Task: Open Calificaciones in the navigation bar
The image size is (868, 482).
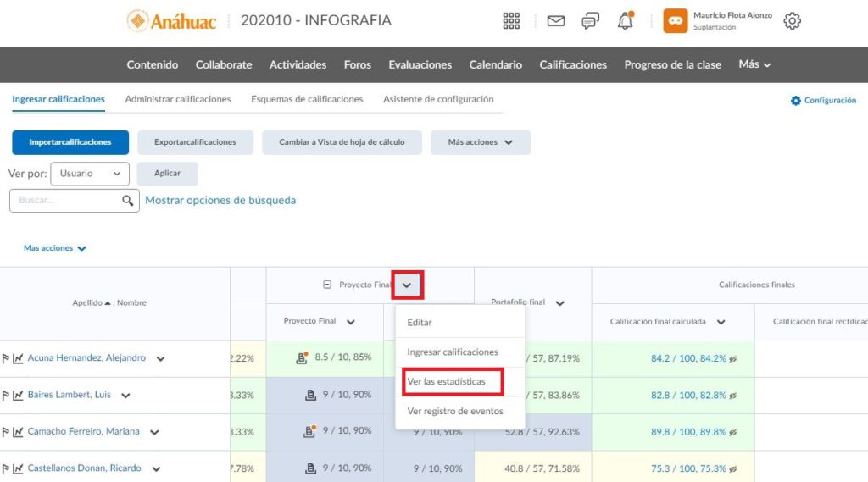Action: [x=573, y=64]
